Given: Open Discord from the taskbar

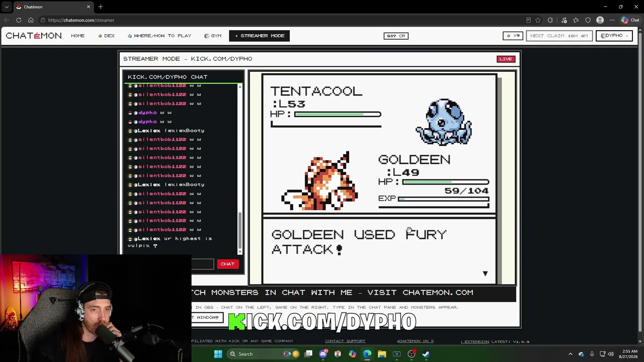Looking at the screenshot, I should 323,354.
